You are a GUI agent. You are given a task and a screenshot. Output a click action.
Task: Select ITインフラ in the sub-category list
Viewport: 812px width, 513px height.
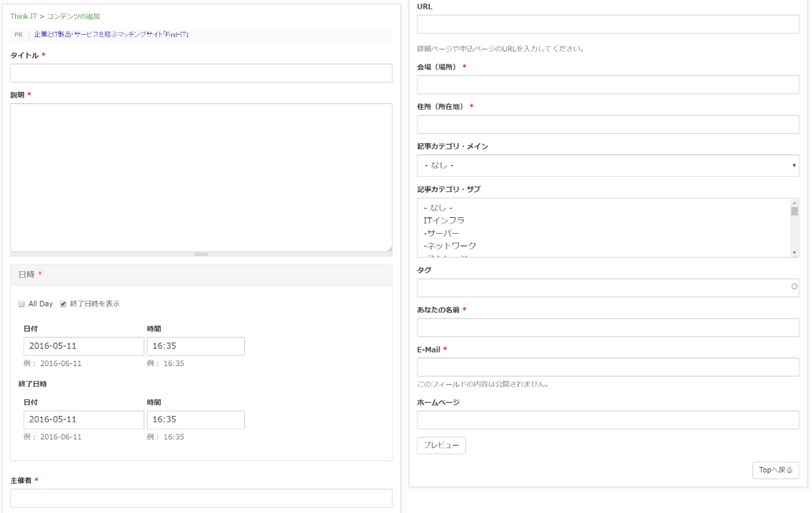coord(444,220)
